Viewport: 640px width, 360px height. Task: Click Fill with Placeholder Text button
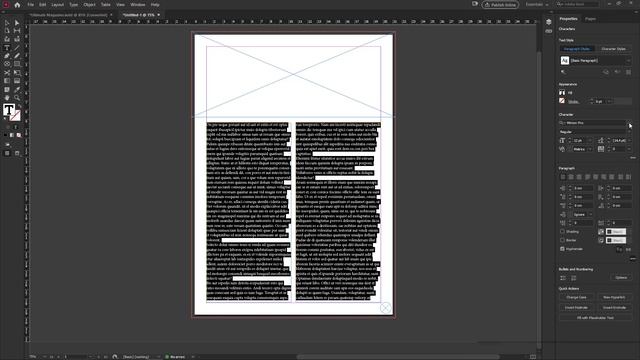[595, 318]
